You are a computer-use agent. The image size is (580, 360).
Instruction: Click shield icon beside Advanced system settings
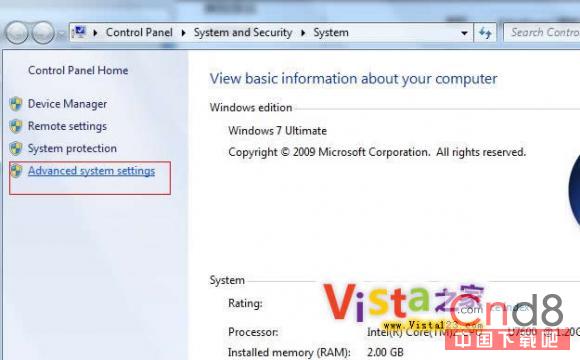coord(16,171)
